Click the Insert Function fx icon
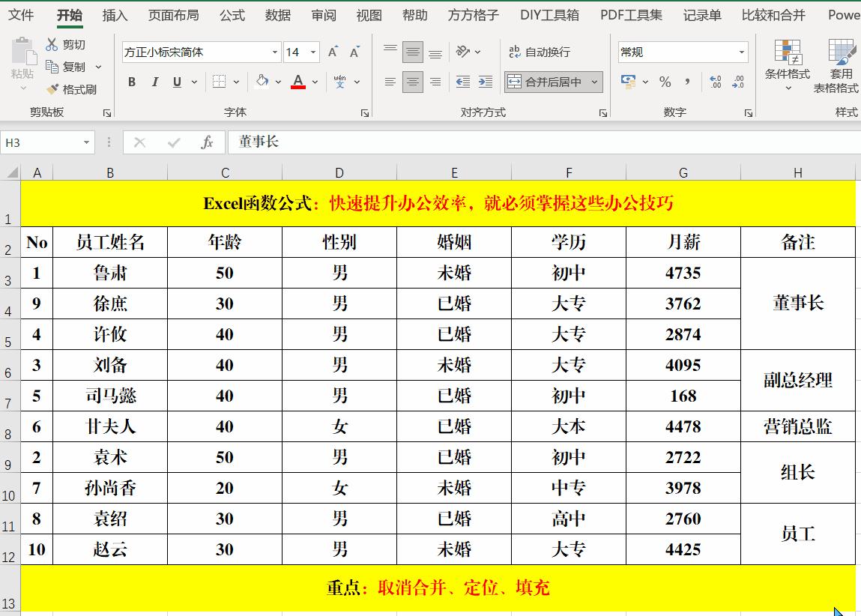The image size is (861, 616). coord(208,142)
